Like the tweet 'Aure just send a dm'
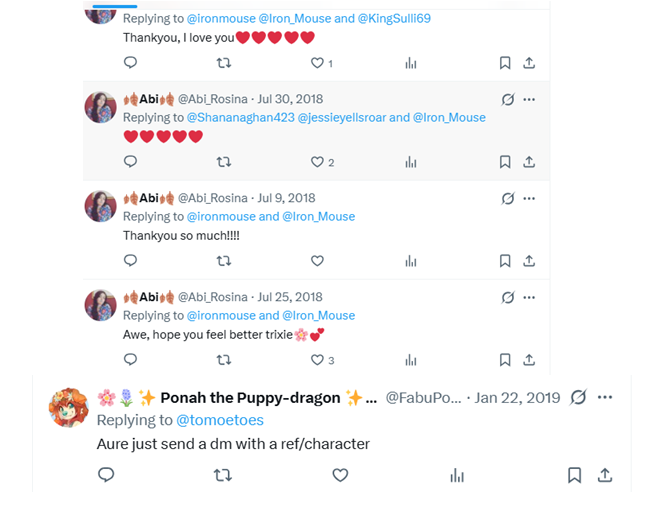Screen dimensions: 661x512 [x=340, y=475]
